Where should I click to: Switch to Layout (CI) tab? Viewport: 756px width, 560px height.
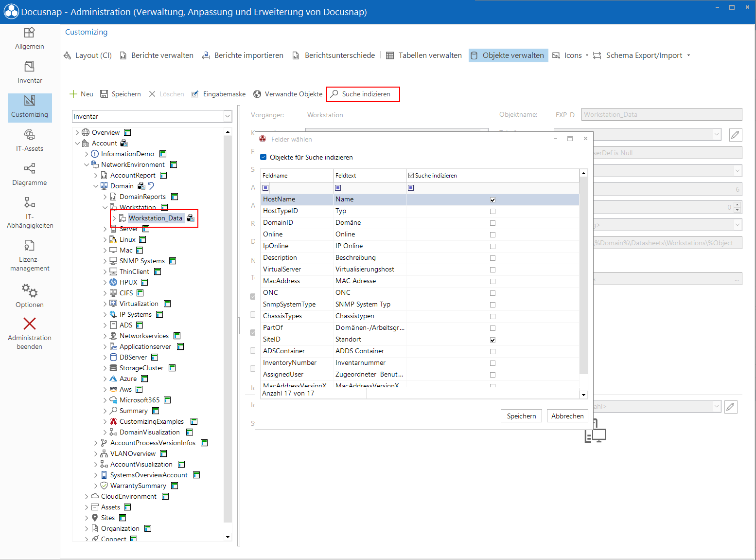coord(88,55)
